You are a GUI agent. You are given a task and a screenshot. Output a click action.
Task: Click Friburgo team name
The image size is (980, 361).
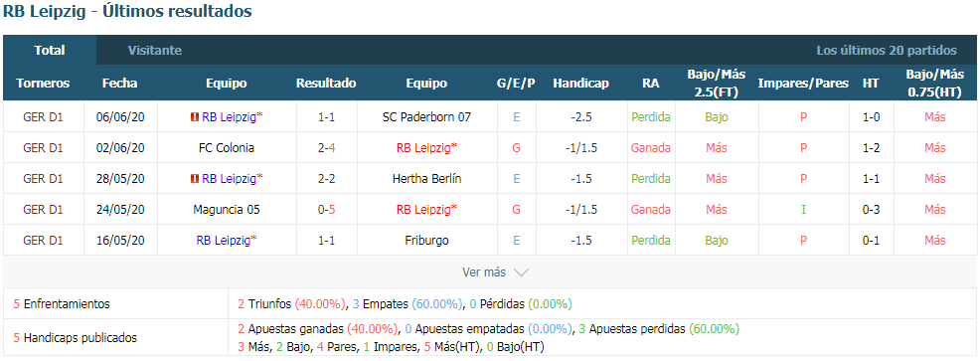pyautogui.click(x=426, y=241)
